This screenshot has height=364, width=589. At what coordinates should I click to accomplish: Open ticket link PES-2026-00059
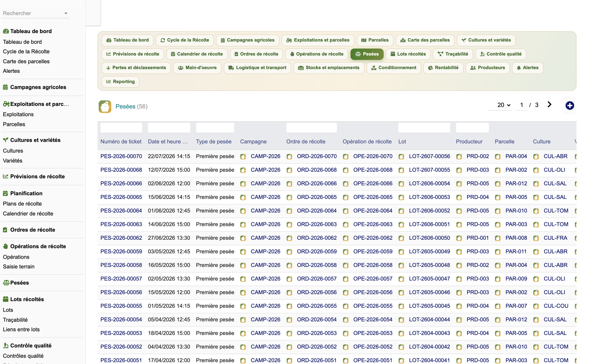(121, 252)
